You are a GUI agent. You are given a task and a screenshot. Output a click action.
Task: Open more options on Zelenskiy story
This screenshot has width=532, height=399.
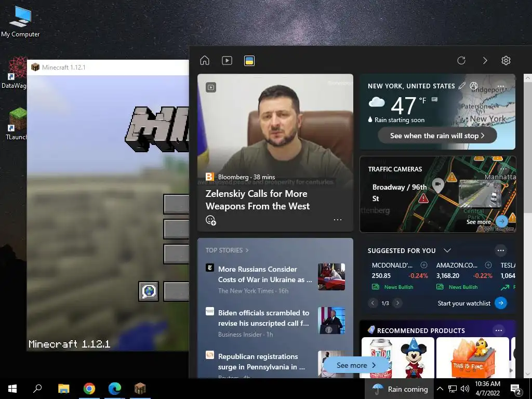click(x=338, y=220)
